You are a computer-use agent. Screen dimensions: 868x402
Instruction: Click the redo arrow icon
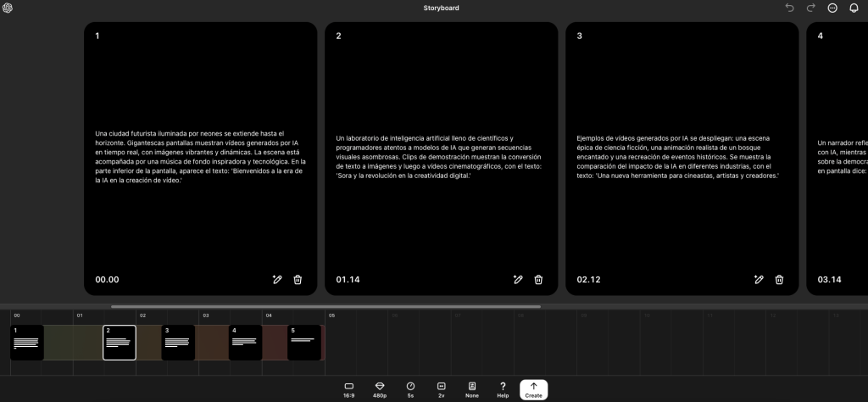(x=811, y=8)
